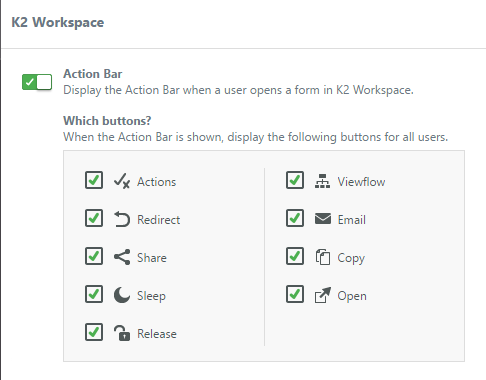
Task: Uncheck the Actions button checkbox
Action: pyautogui.click(x=94, y=180)
